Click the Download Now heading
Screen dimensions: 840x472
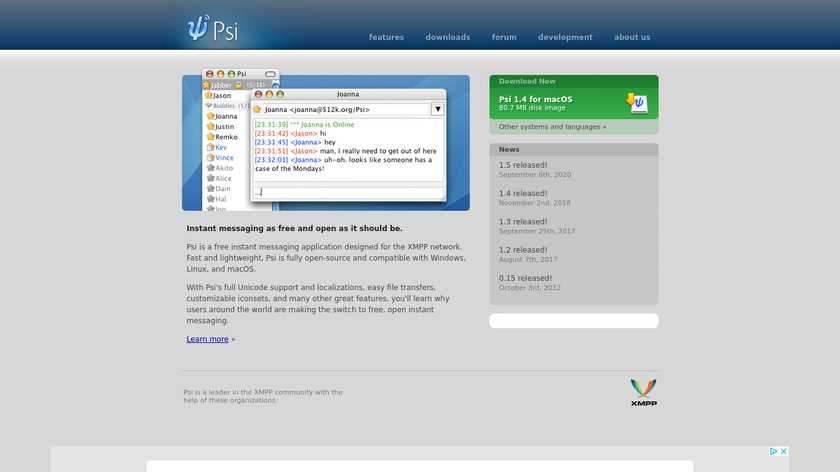(x=527, y=81)
